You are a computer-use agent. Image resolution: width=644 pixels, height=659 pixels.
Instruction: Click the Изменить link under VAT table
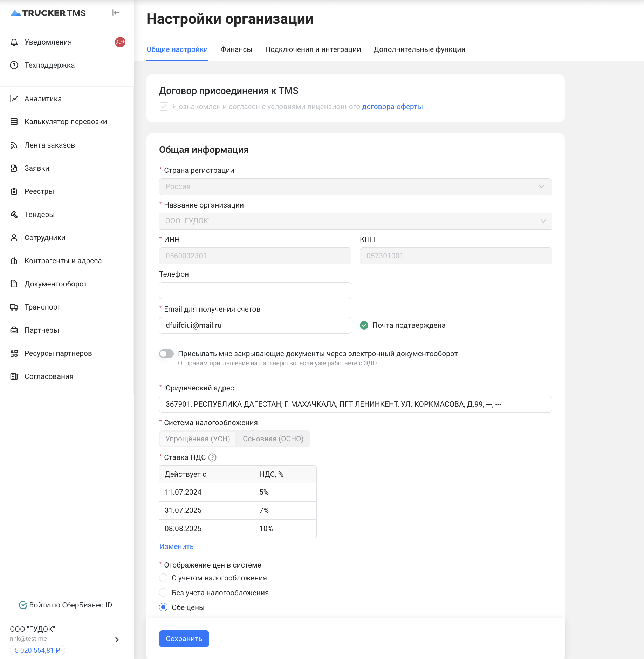point(177,546)
